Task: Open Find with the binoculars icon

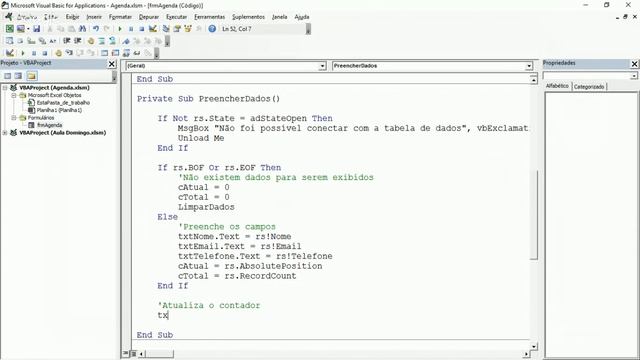Action: (x=82, y=29)
